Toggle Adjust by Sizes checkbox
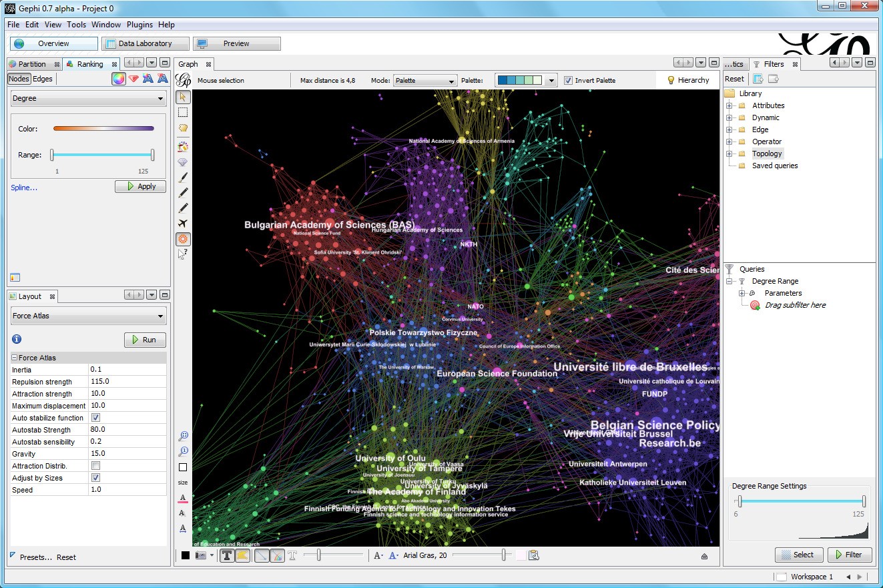The height and width of the screenshot is (588, 883). point(95,478)
